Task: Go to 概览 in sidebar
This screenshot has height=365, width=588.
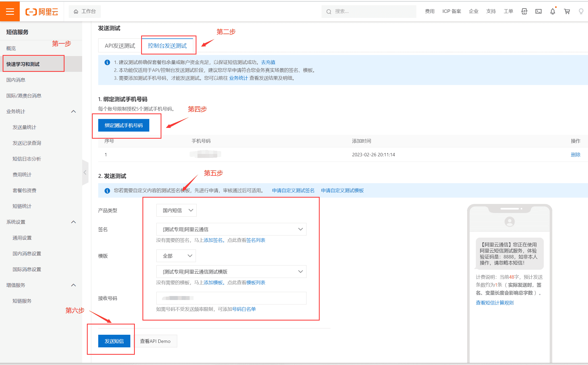Action: click(x=11, y=48)
